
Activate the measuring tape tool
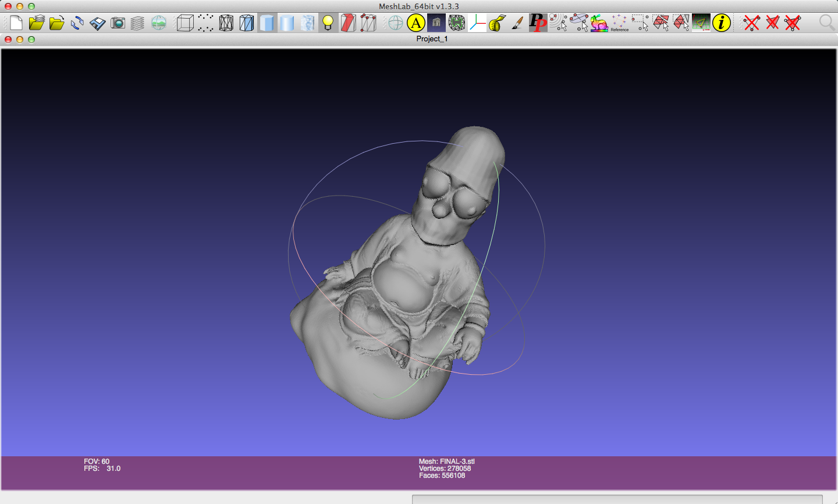(497, 23)
